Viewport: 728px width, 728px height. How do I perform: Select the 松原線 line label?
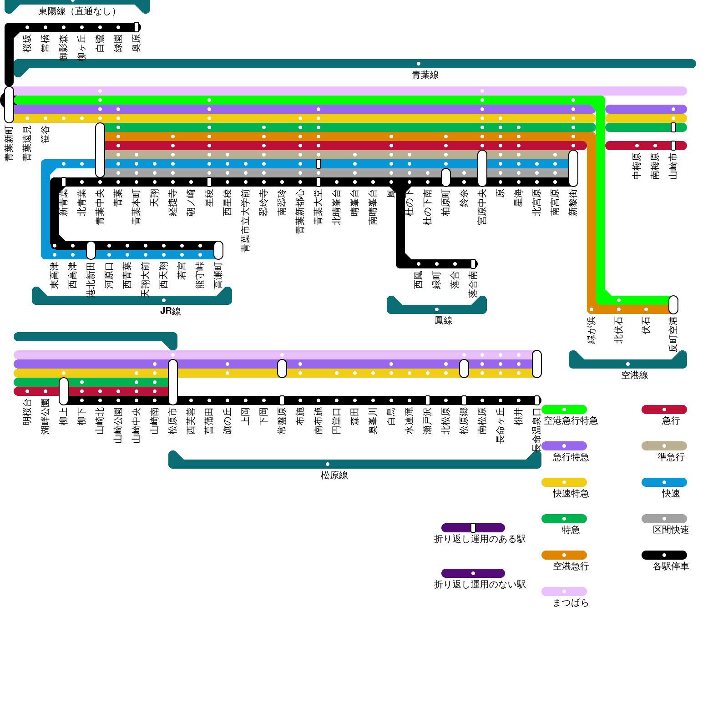[x=334, y=475]
